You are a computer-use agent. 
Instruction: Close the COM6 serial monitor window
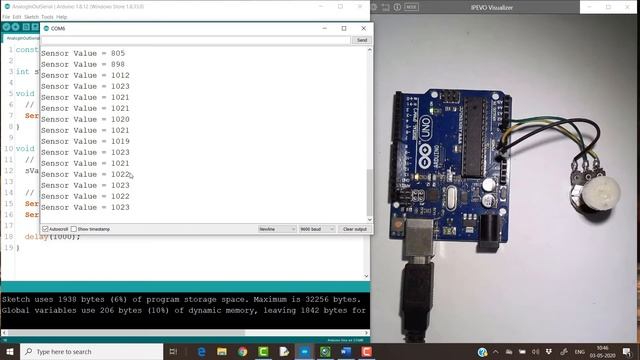363,28
